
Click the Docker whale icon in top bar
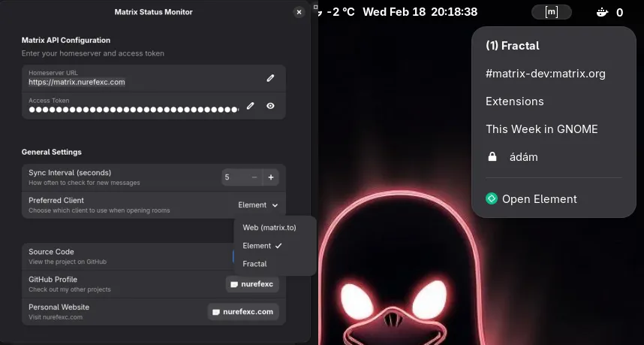[x=603, y=12]
